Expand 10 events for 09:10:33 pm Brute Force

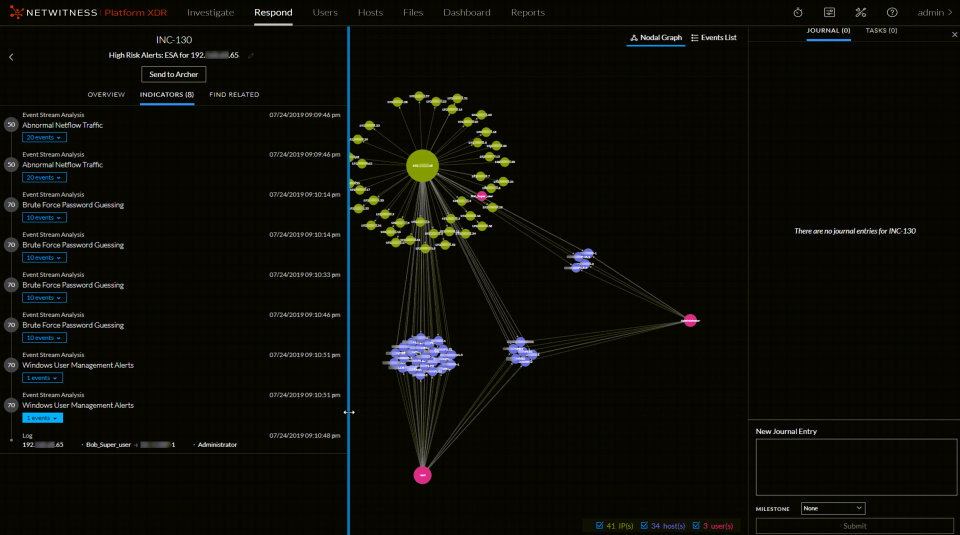[x=44, y=298]
